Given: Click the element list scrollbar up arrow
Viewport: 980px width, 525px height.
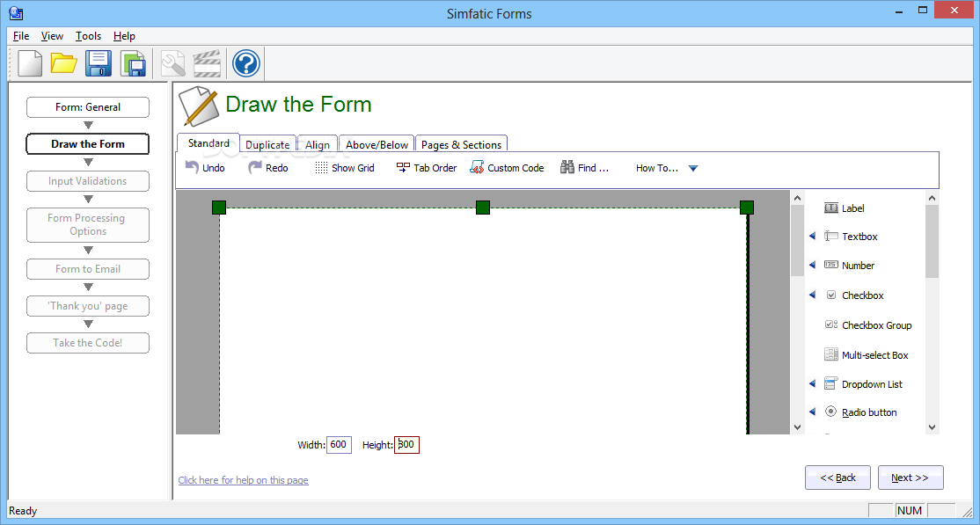Looking at the screenshot, I should 932,198.
